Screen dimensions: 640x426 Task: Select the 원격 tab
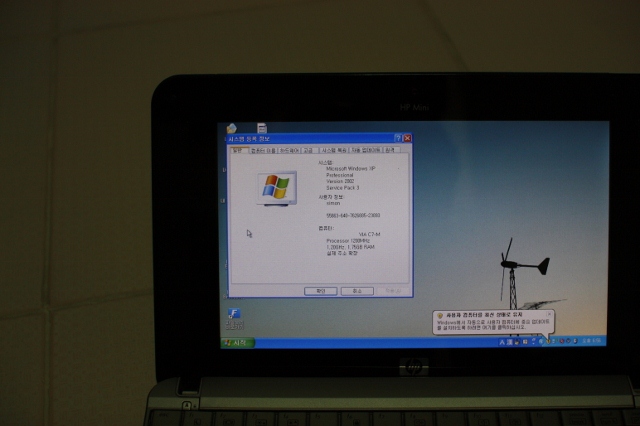click(x=390, y=150)
